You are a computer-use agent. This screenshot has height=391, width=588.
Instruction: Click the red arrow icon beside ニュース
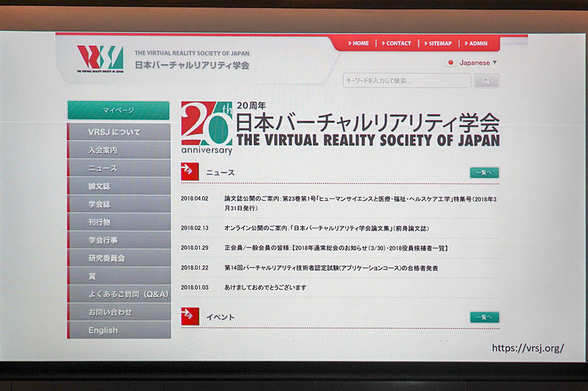[190, 172]
